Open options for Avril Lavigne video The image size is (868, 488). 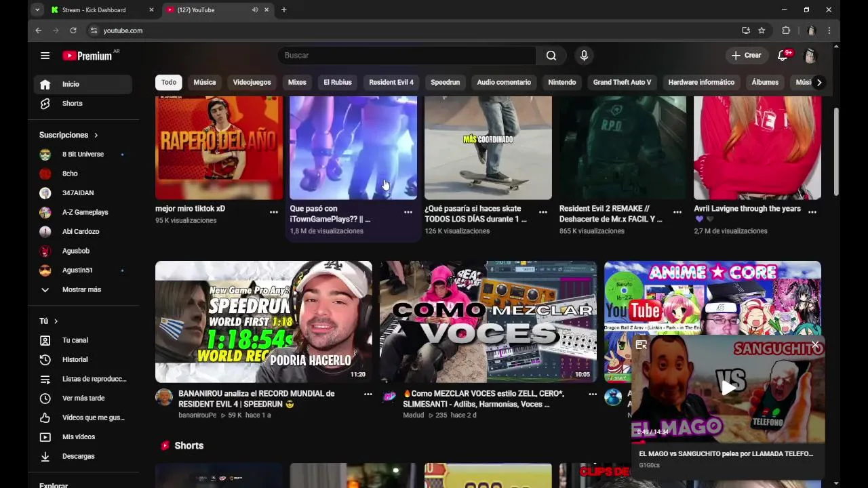coord(812,212)
